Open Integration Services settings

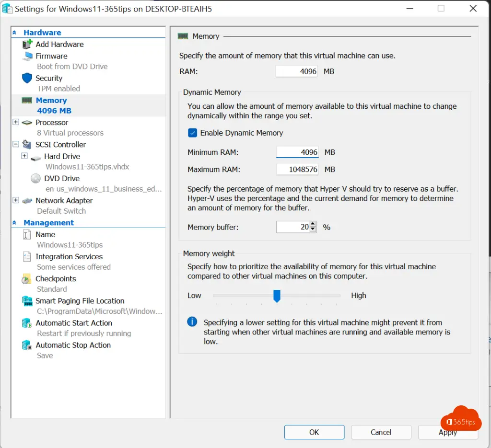coord(69,256)
